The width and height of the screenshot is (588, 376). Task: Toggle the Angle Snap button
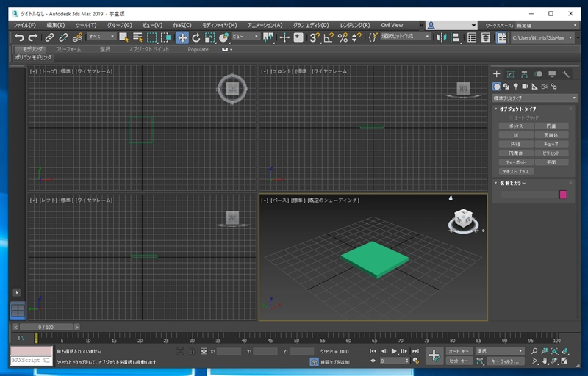329,37
